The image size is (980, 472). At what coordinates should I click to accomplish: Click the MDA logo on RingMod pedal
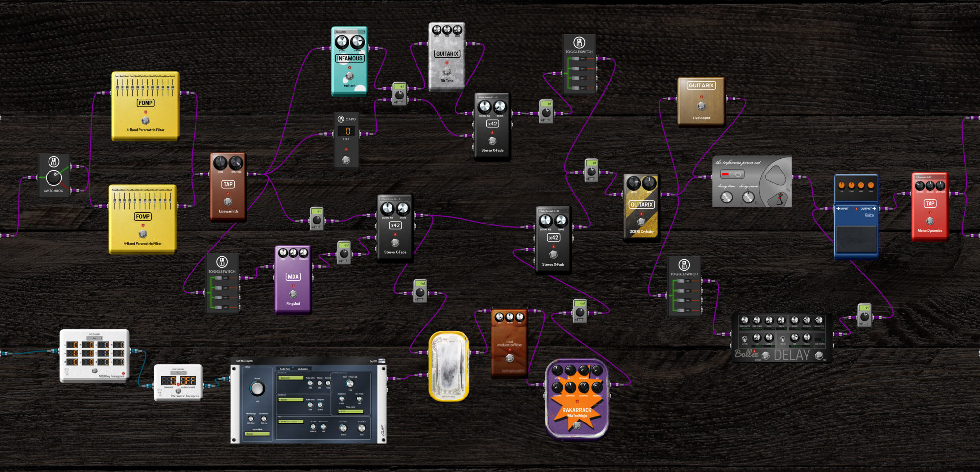pyautogui.click(x=293, y=277)
